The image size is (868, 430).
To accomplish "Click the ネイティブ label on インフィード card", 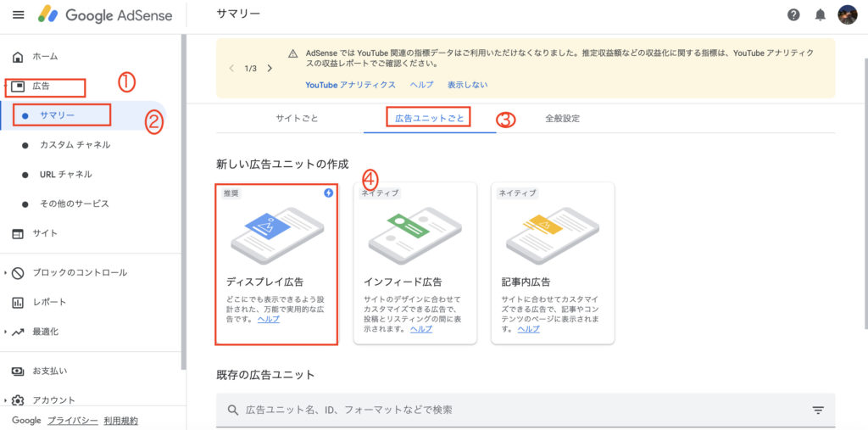I will coord(381,193).
